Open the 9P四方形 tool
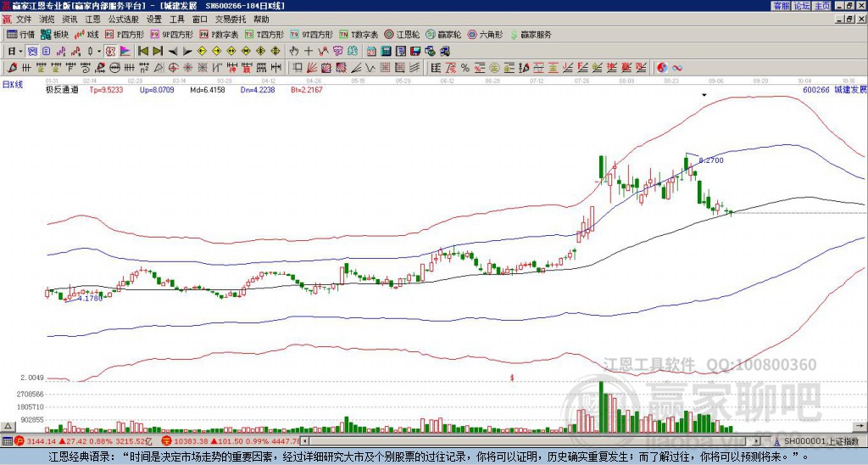Viewport: 868px width, 465px height. tap(171, 34)
